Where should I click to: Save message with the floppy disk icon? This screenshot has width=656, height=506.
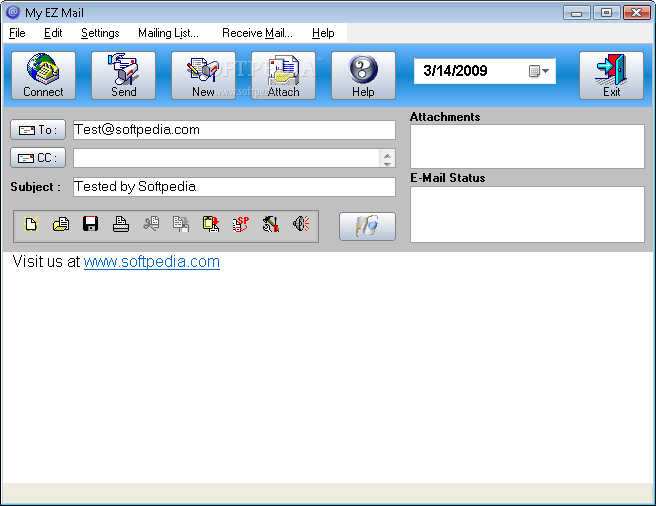pos(91,224)
